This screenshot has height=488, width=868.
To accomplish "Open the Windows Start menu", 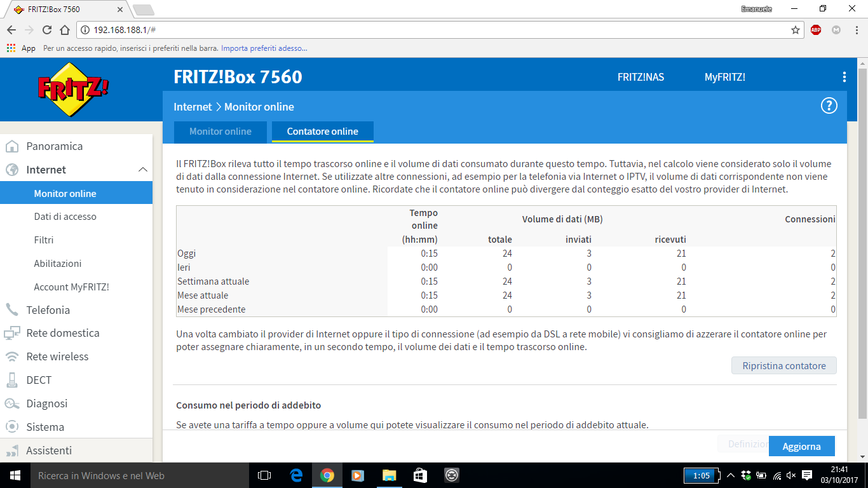I will 15,475.
